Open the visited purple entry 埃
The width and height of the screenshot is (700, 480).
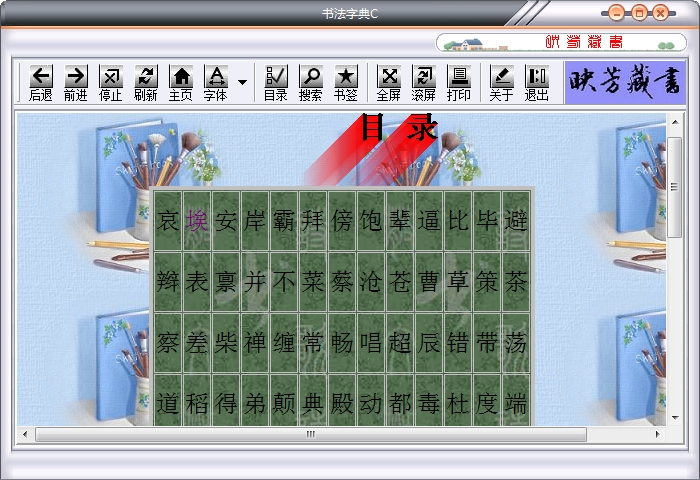tap(197, 221)
